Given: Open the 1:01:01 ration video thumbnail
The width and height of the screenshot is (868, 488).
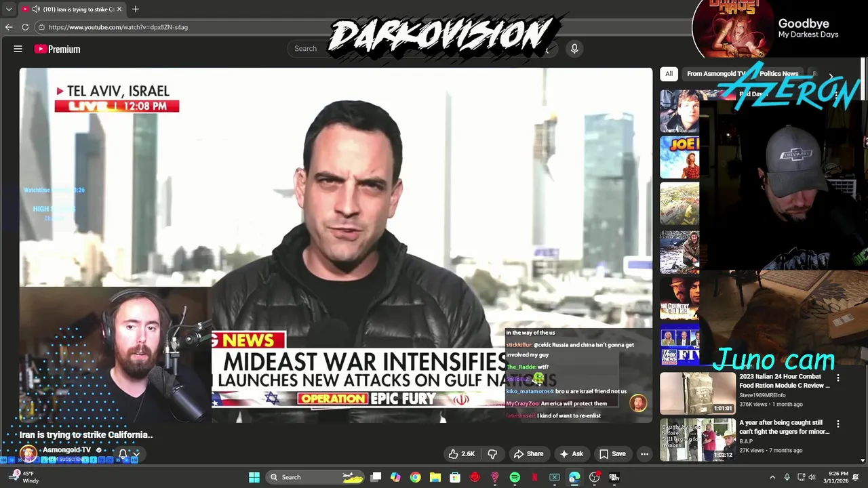Looking at the screenshot, I should click(698, 392).
